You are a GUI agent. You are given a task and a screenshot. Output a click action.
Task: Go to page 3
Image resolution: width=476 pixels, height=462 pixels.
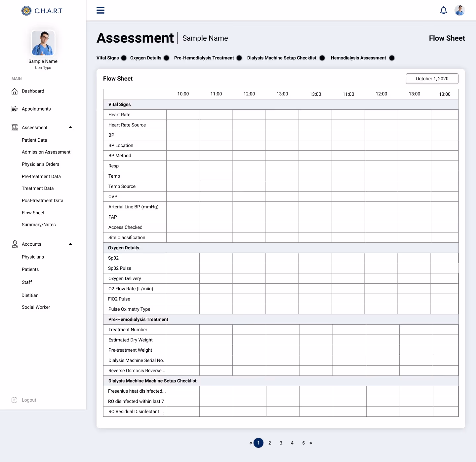coord(281,443)
